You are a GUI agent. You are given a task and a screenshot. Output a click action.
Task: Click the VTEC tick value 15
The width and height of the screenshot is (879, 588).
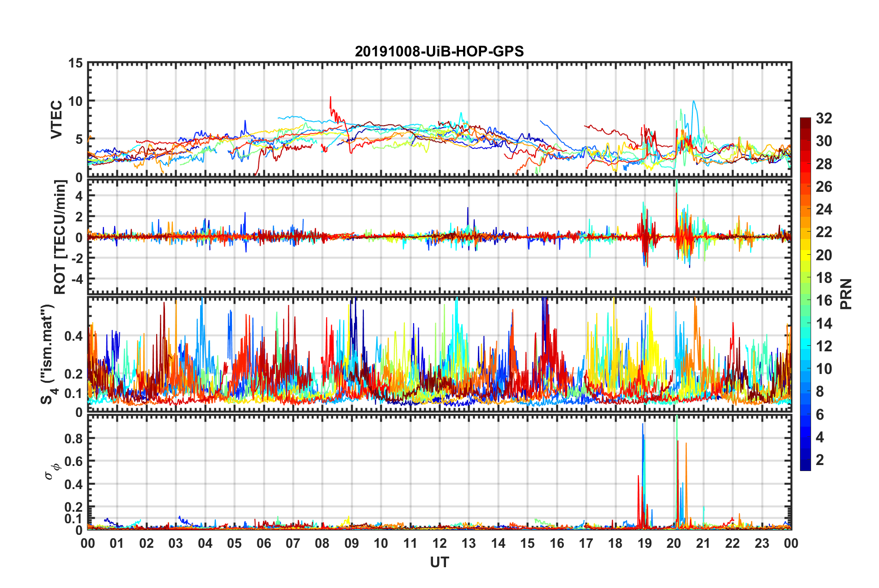[x=75, y=63]
